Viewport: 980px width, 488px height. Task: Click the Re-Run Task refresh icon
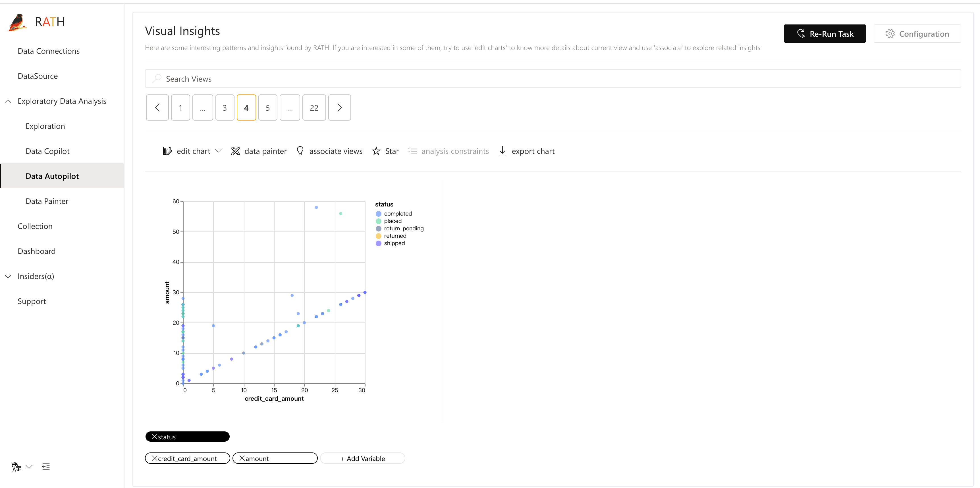[x=801, y=34]
